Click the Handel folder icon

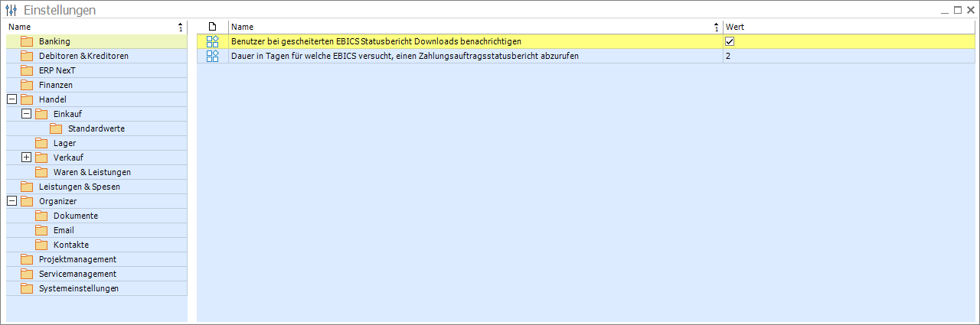pos(27,99)
